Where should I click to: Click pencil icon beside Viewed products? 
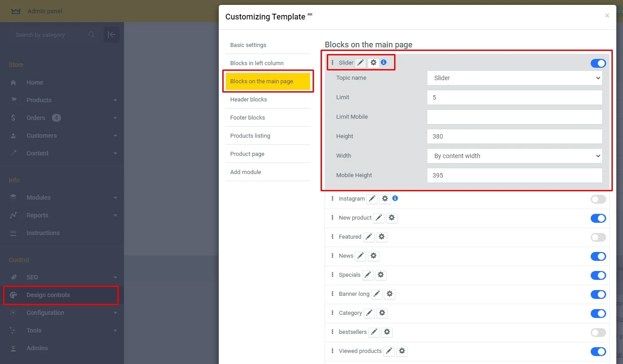click(388, 351)
